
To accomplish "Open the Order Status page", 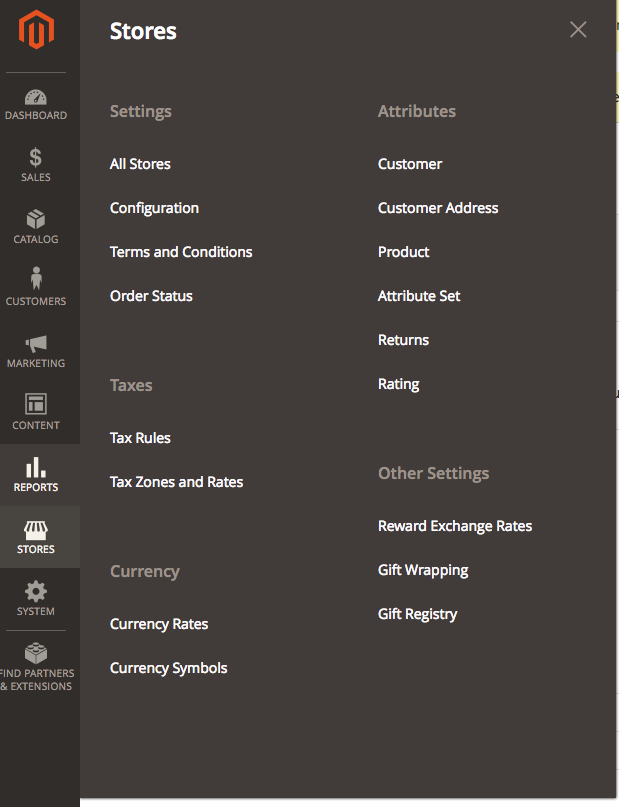I will 151,296.
